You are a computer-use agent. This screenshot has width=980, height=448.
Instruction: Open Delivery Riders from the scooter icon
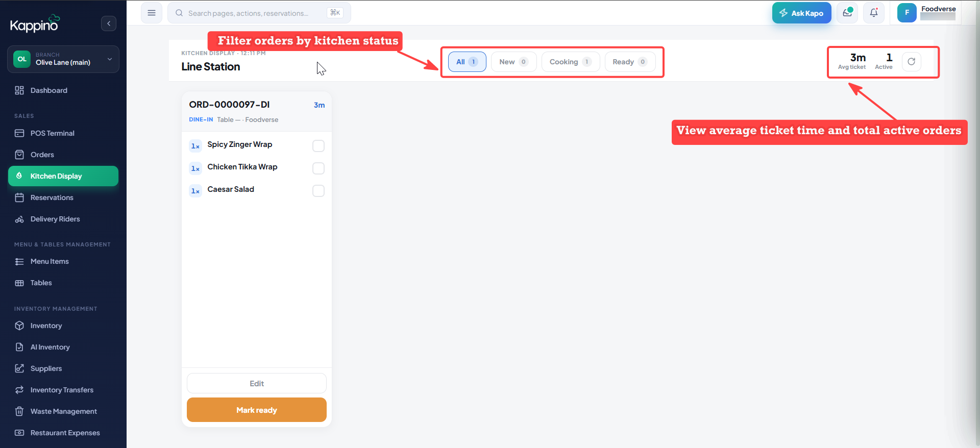19,219
